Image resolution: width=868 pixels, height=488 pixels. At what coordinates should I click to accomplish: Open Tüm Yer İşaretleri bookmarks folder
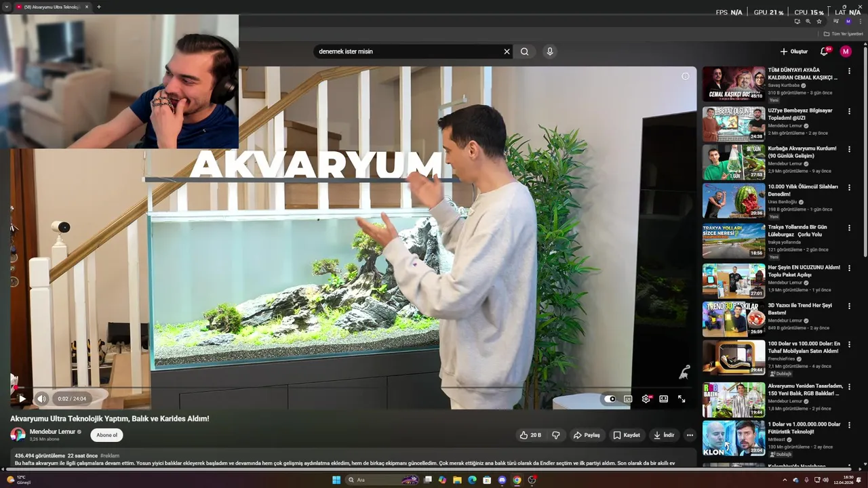point(843,34)
